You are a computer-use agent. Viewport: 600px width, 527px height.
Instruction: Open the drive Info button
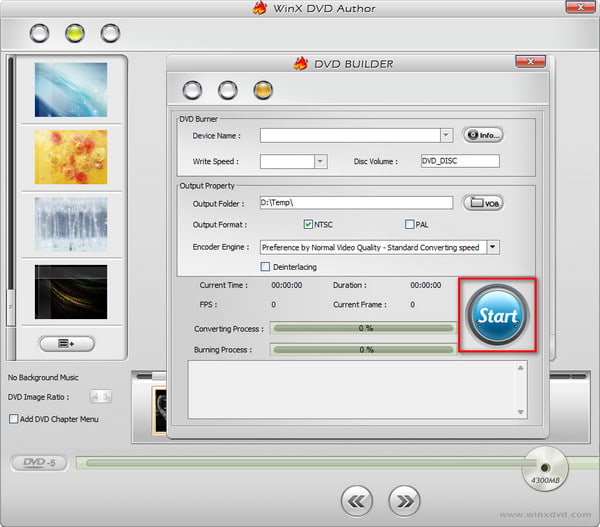(482, 135)
